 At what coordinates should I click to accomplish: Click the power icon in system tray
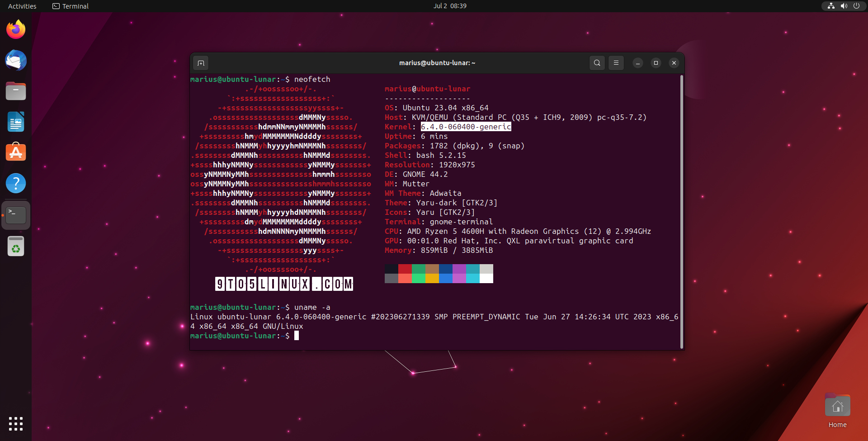857,6
